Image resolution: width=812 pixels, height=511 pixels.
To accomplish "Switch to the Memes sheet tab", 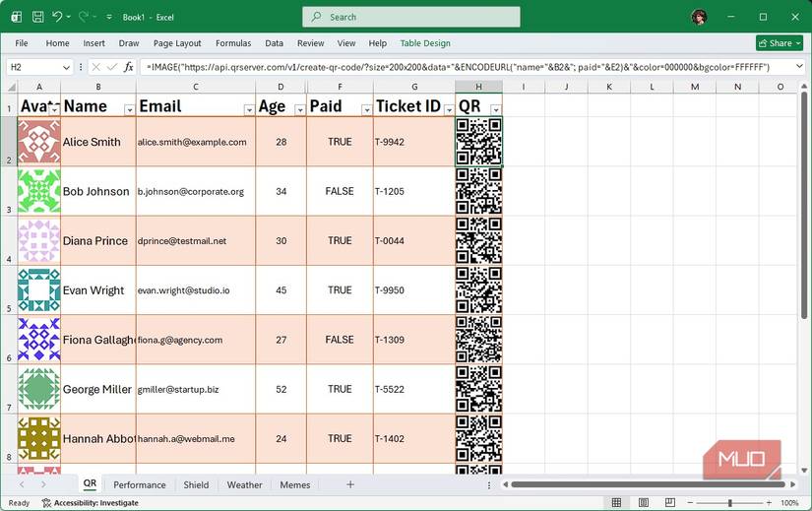I will pyautogui.click(x=294, y=484).
